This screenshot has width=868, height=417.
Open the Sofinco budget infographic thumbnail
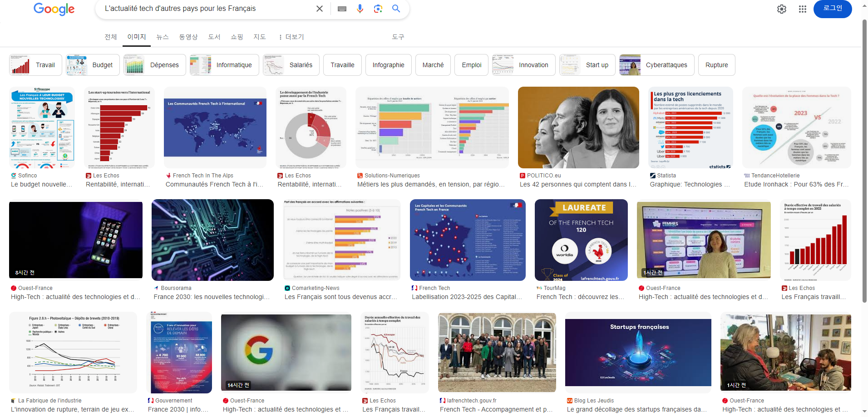(42, 128)
